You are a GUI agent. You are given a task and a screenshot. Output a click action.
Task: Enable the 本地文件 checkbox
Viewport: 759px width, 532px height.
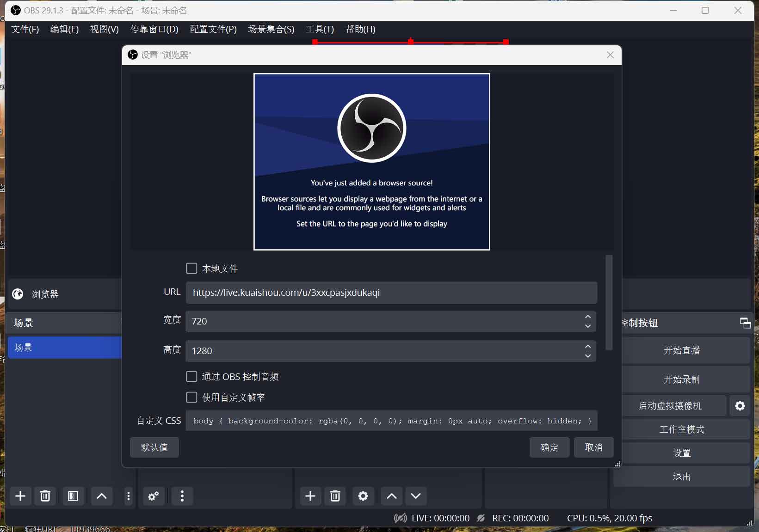click(191, 269)
